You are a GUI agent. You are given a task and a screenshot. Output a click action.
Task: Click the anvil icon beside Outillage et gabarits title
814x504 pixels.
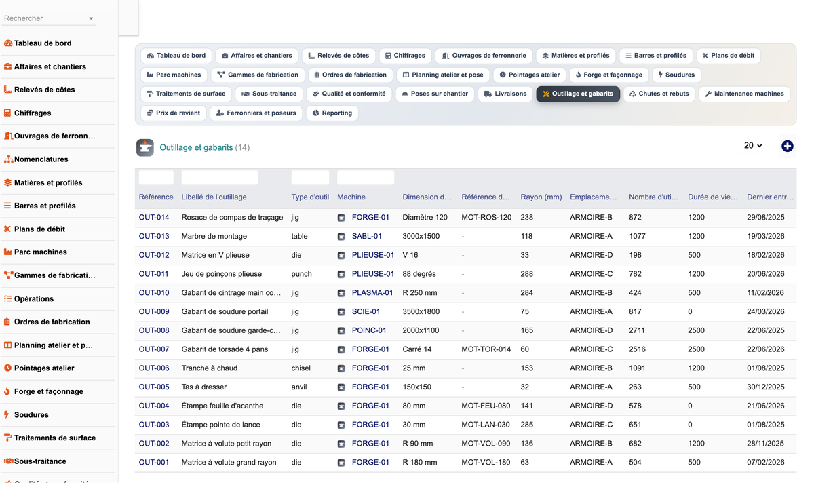144,147
